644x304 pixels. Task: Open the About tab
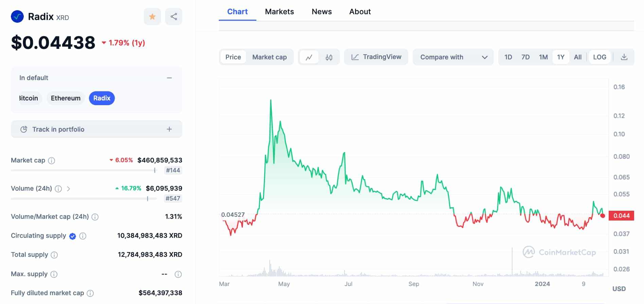coord(360,12)
